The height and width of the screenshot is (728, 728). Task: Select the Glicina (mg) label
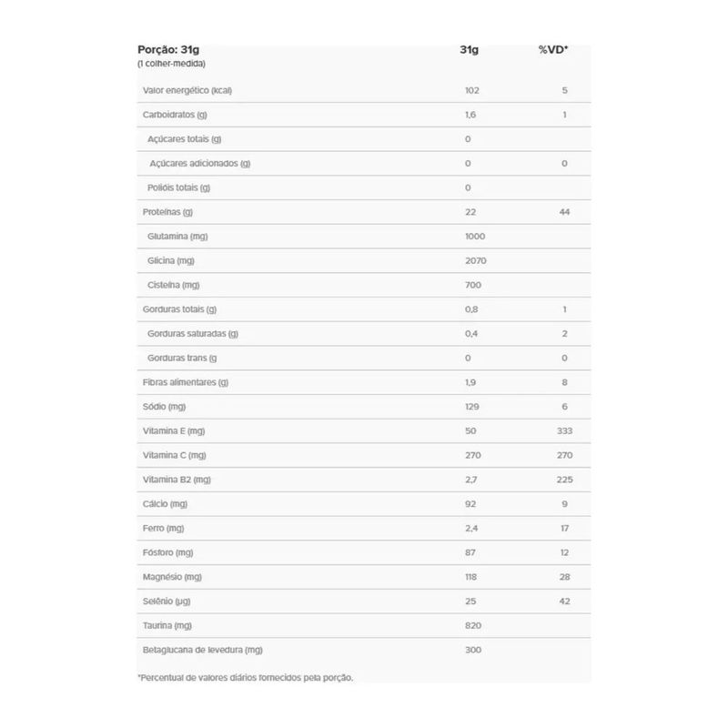pyautogui.click(x=171, y=261)
